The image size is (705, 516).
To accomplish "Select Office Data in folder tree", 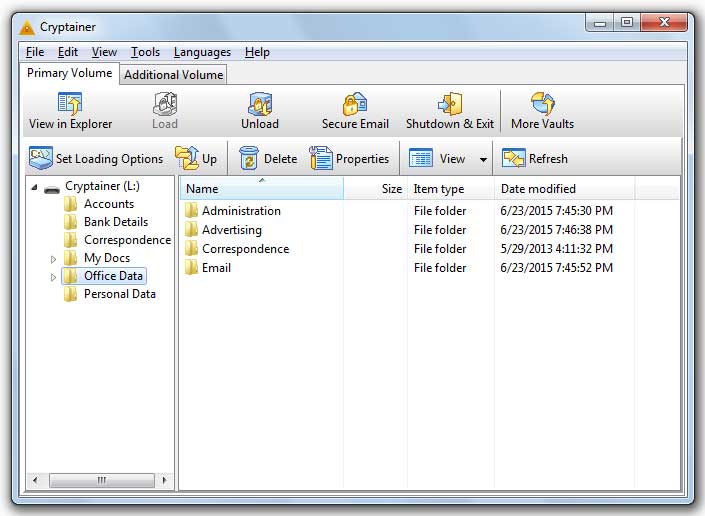I will coord(113,276).
